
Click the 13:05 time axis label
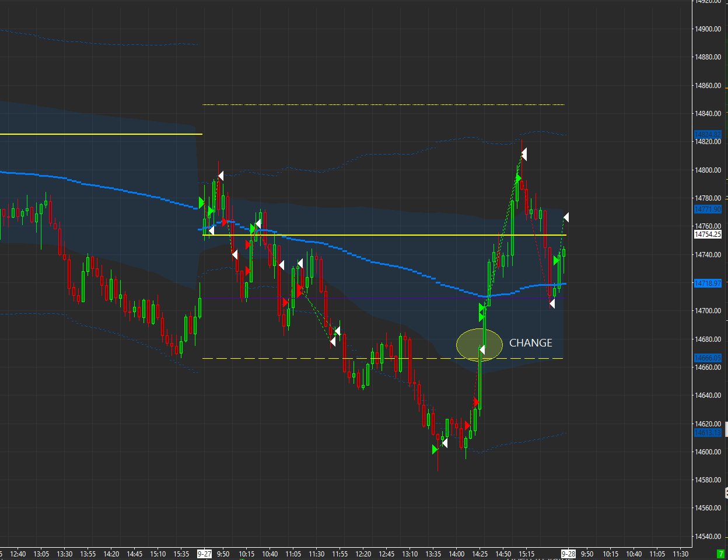[41, 554]
